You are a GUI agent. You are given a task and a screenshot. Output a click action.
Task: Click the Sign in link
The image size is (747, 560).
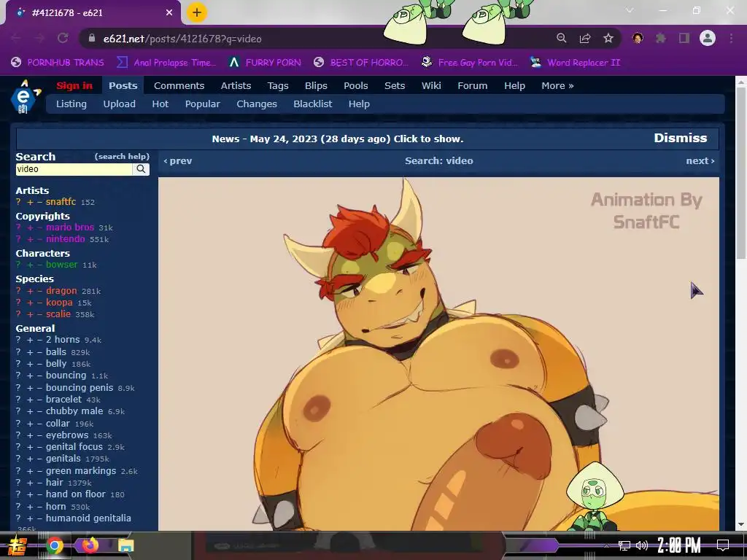(74, 86)
